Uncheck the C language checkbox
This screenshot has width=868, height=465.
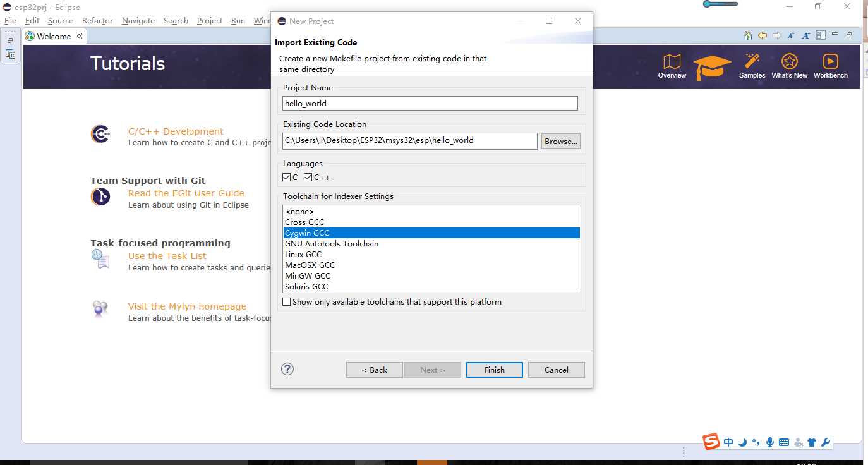pos(287,178)
